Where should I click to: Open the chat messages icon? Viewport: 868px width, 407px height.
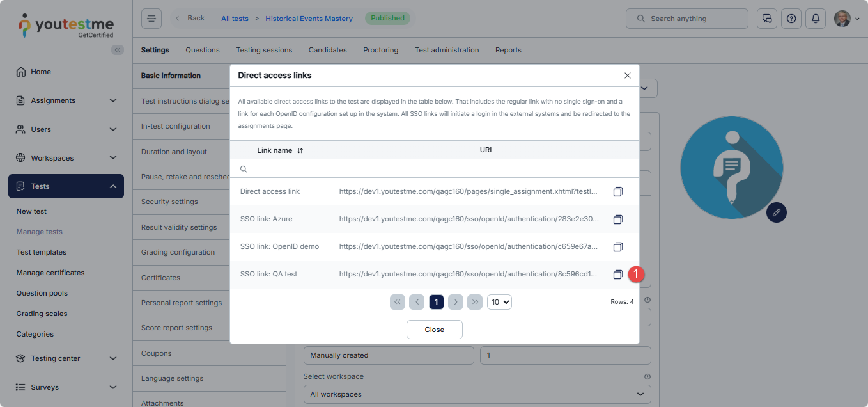point(766,19)
